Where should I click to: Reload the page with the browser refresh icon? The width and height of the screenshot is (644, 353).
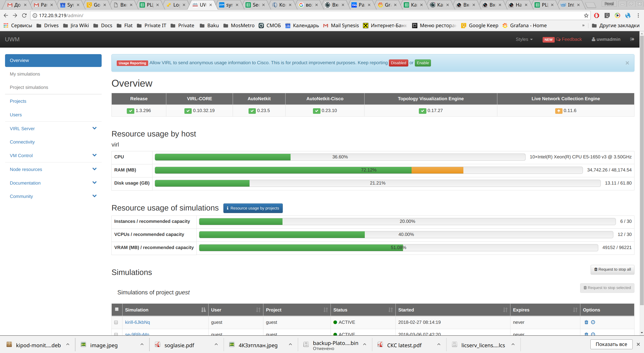click(24, 16)
